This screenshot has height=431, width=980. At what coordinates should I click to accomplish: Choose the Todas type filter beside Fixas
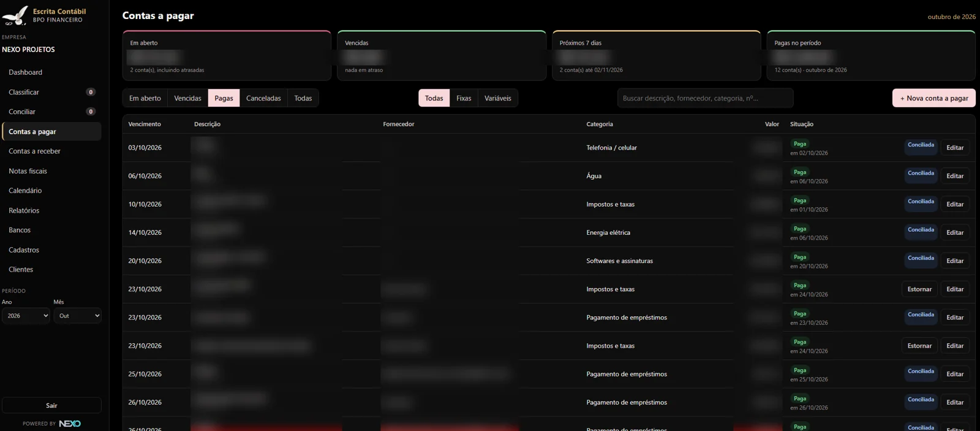(x=434, y=98)
